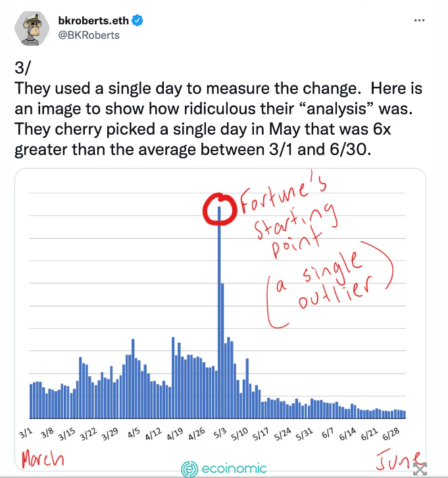
Task: Open bkroberts.eth profile avatar
Action: tap(32, 28)
